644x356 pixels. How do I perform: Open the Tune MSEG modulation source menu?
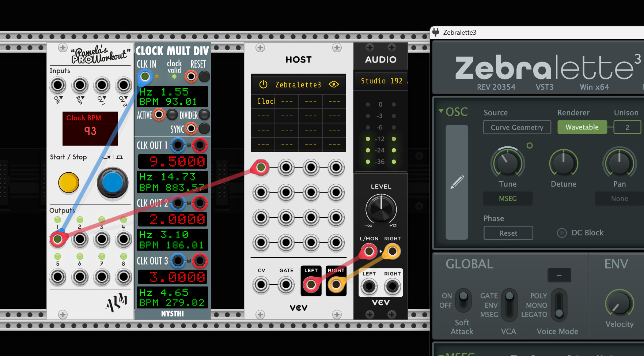click(508, 199)
